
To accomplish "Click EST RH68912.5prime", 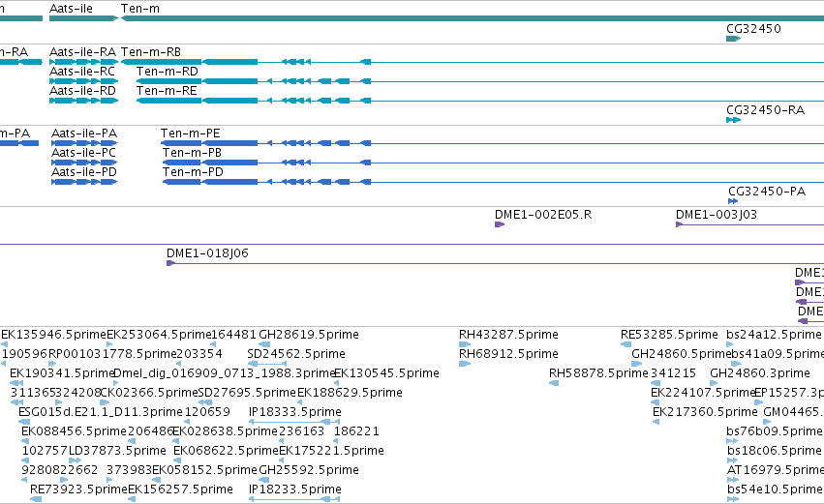I will pos(508,354).
